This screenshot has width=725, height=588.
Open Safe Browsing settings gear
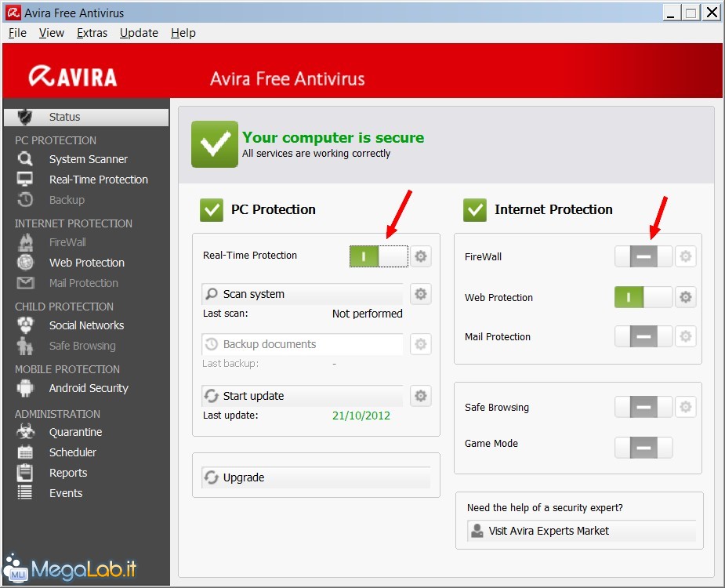coord(685,407)
